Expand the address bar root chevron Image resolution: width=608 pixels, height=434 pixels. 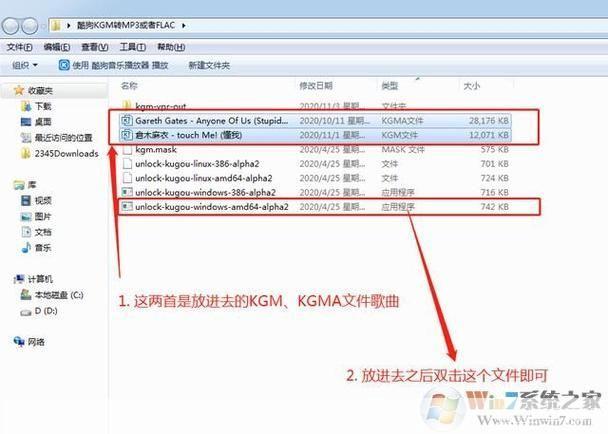point(69,26)
